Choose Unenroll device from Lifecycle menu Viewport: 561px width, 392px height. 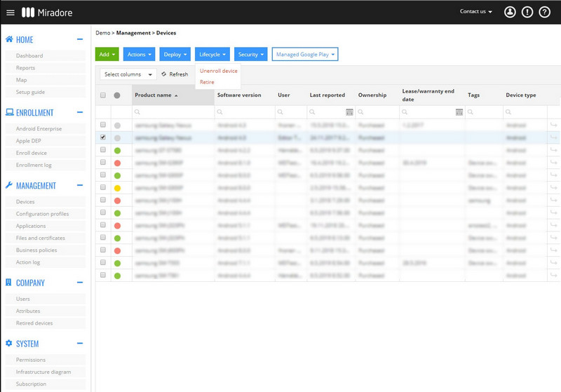tap(218, 71)
